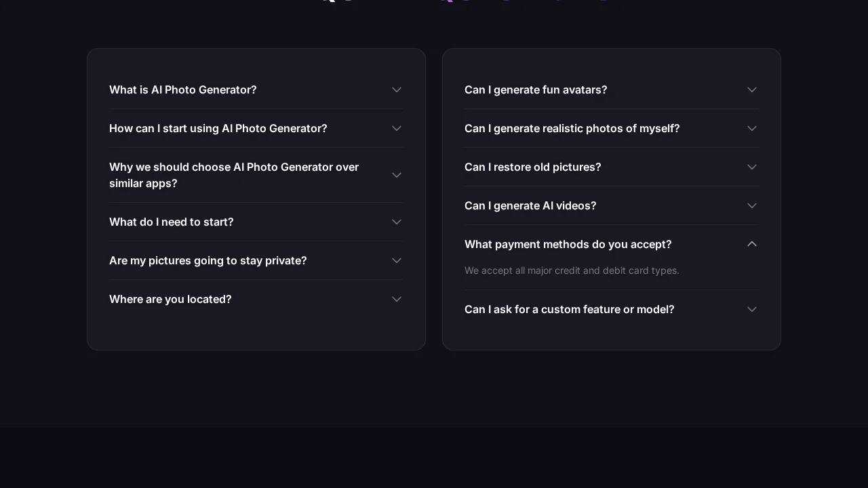The image size is (868, 488).
Task: Open chevron for "Can I ask for a custom feature"
Action: 752,309
